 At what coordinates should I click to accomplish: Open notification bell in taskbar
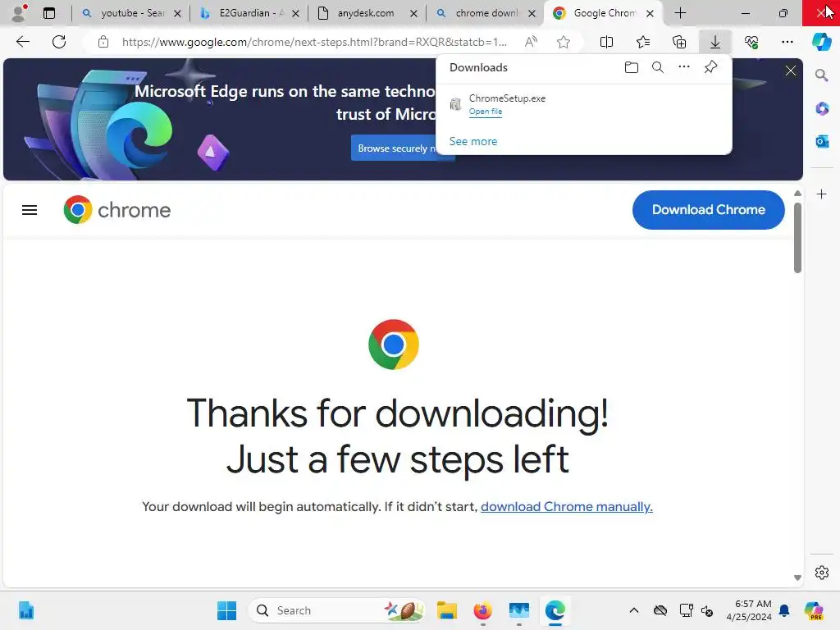784,610
